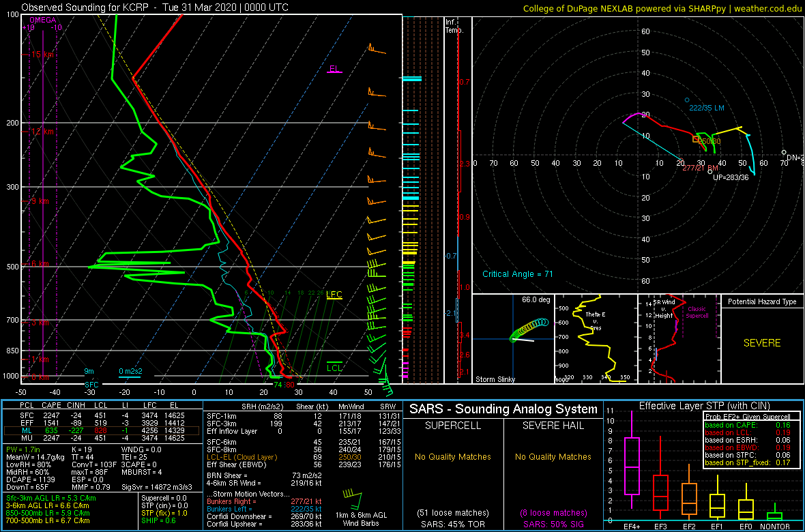This screenshot has width=805, height=532.
Task: Click the weather.cod.edu NEXLAB credit text
Action: (x=662, y=8)
